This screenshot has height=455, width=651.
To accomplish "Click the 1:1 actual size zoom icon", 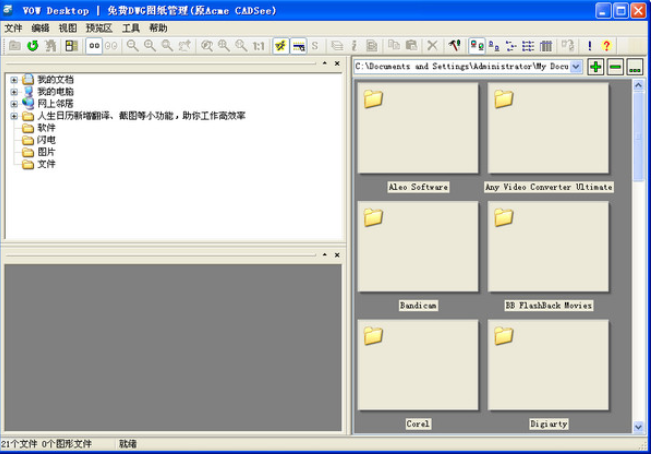I will [259, 46].
